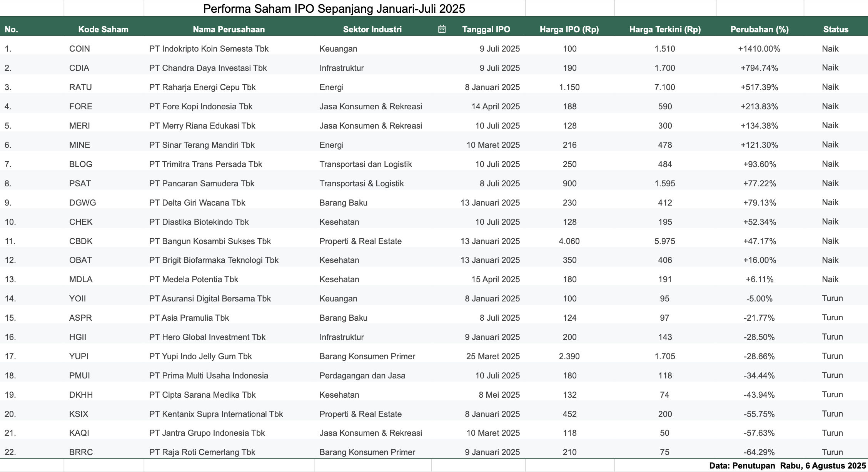Select PT Fore Kopi Indonesia Tbk cell
The image size is (868, 472).
(x=201, y=106)
